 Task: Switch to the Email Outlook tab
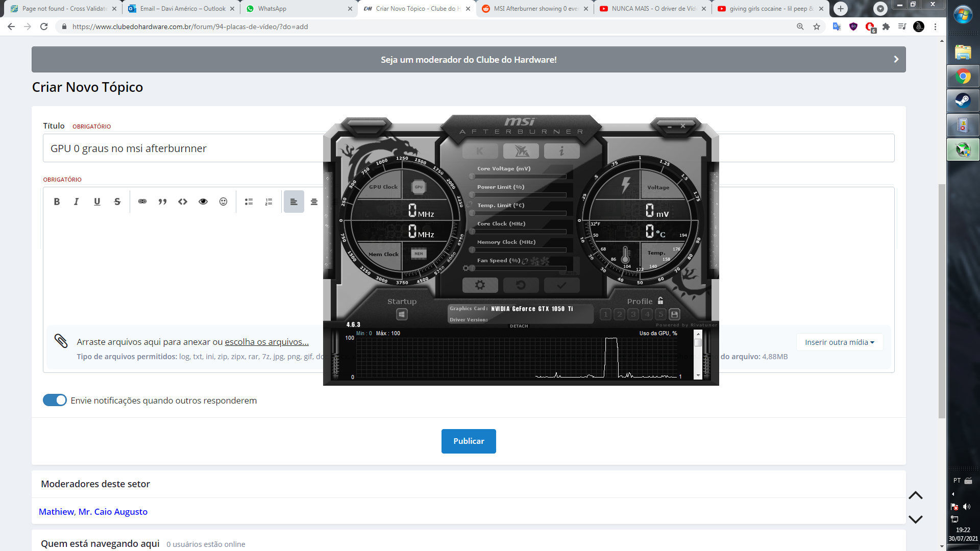point(181,9)
